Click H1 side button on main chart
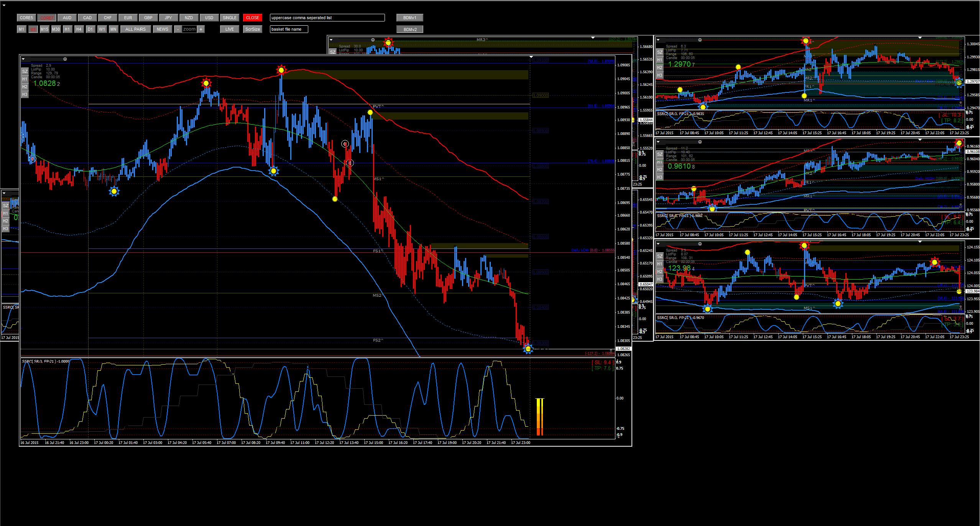Screen dimensions: 980x526 [x=25, y=79]
